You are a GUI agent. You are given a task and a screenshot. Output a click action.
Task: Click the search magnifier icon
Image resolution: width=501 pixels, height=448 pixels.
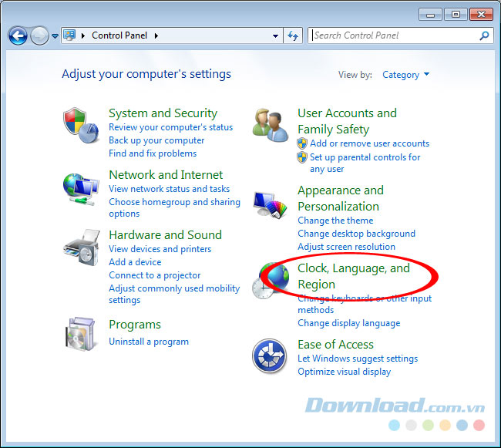click(x=484, y=35)
